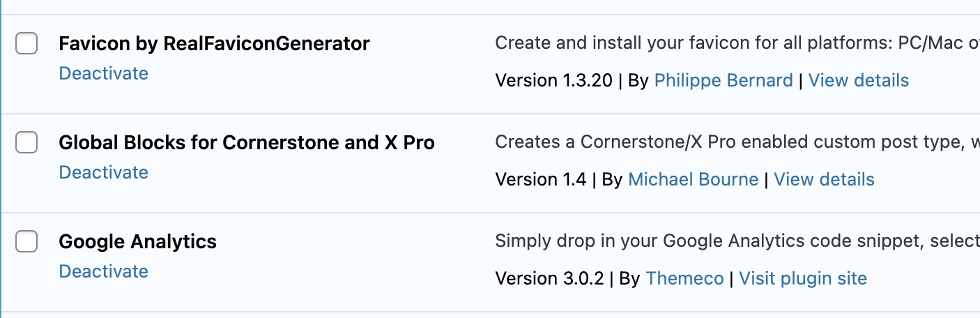View details for the Global Blocks plugin
The height and width of the screenshot is (318, 980).
pos(824,179)
